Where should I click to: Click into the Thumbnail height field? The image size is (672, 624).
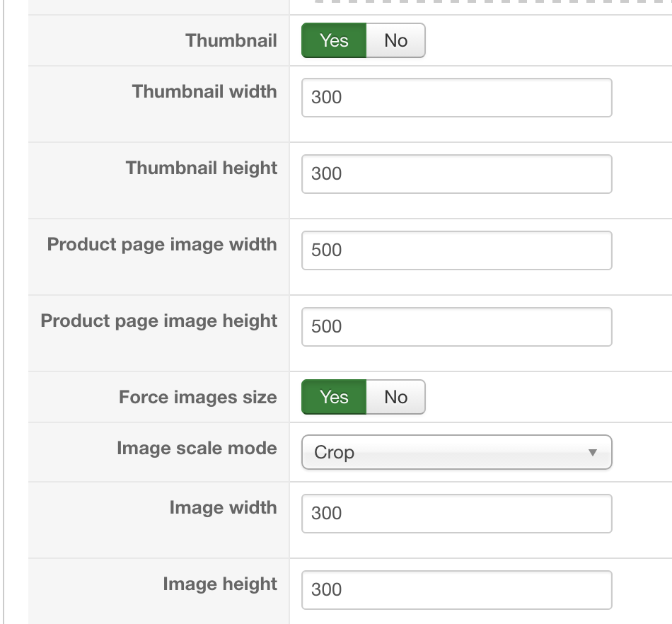(x=456, y=174)
